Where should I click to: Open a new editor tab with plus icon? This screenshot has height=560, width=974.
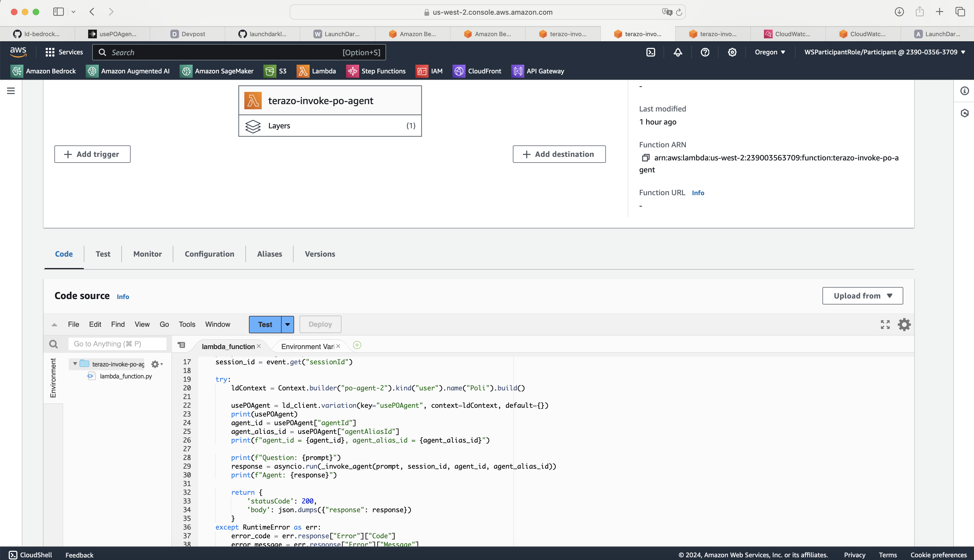(x=357, y=345)
